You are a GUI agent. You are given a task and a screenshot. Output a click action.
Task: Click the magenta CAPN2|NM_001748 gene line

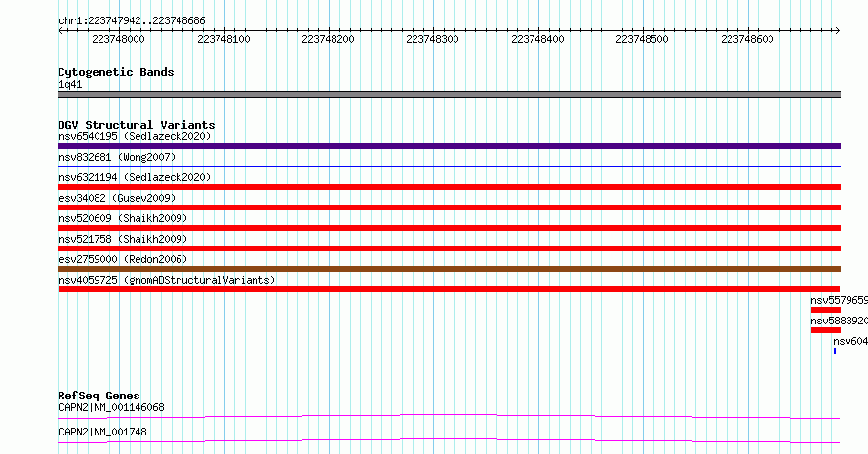point(449,440)
